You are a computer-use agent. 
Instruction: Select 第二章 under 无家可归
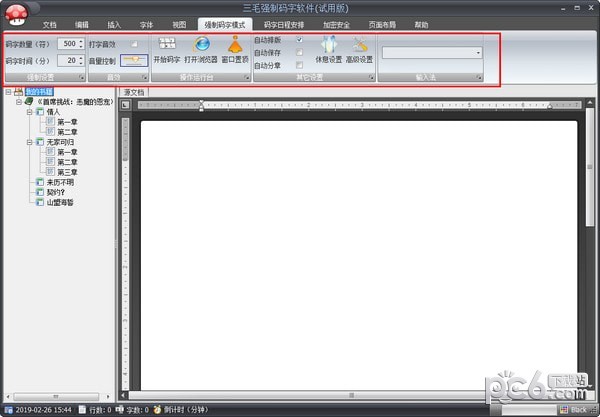68,162
